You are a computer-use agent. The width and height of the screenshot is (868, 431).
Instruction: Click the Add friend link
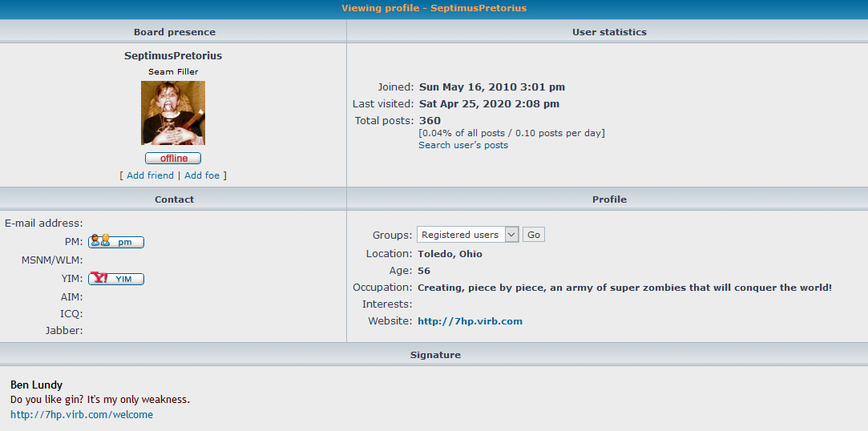point(150,175)
